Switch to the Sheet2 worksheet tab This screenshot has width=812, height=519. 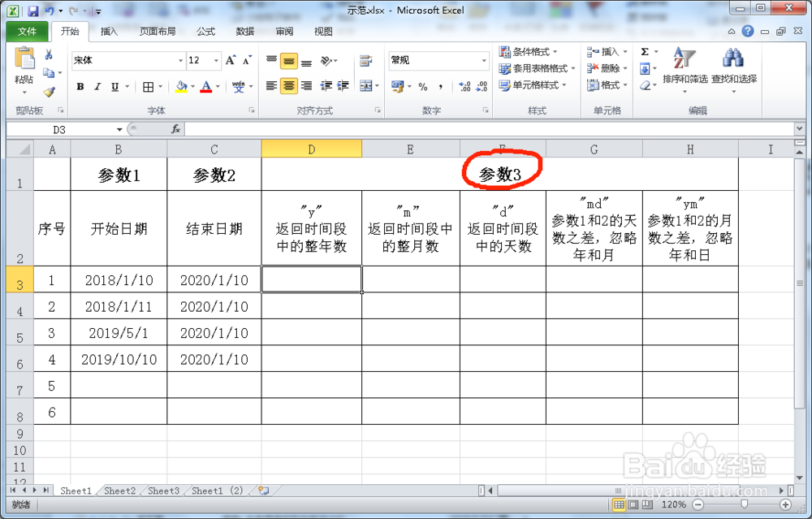(119, 491)
